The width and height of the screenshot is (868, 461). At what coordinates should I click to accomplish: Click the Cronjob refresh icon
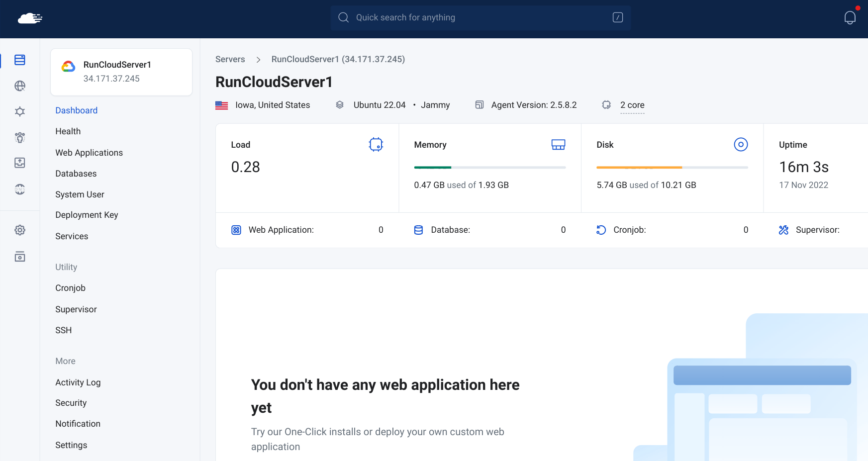pyautogui.click(x=601, y=230)
